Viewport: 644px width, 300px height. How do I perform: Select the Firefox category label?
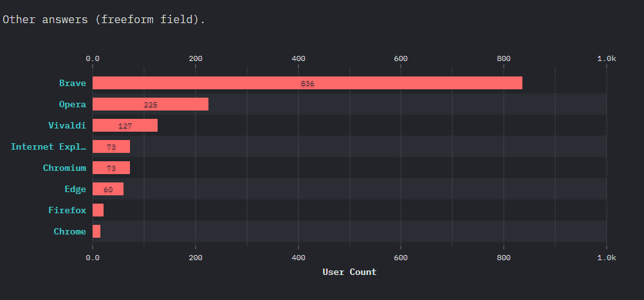68,210
